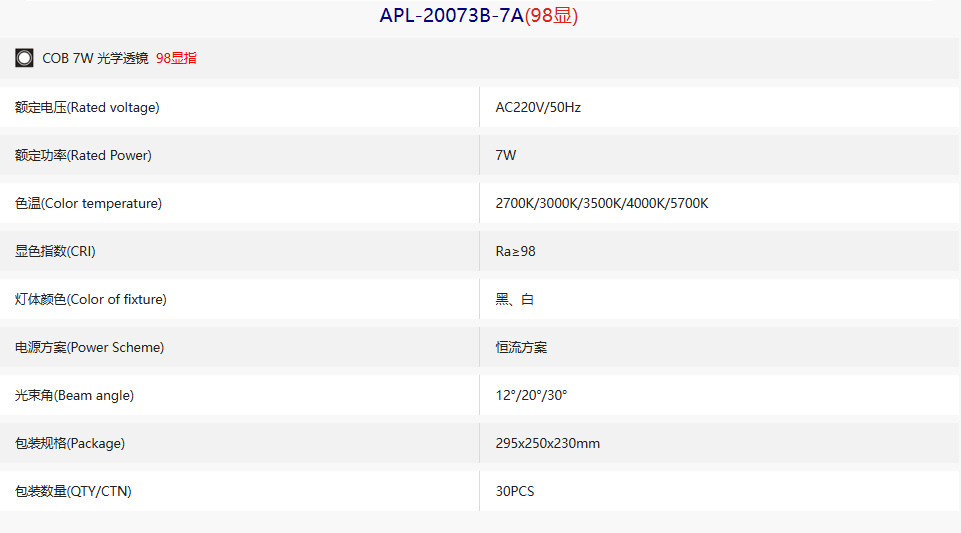The image size is (961, 533).
Task: Click the 'COB 7W 光学透镜' label
Action: (x=95, y=58)
